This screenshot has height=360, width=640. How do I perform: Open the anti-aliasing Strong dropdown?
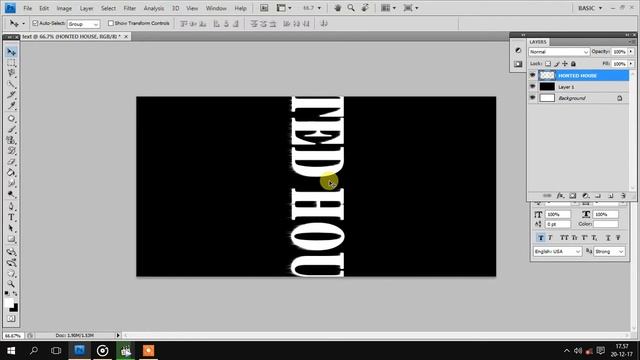point(609,251)
